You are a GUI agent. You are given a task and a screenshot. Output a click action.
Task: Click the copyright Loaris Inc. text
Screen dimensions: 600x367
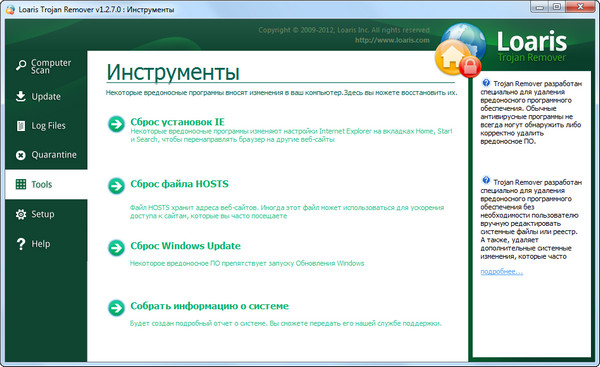coord(344,30)
